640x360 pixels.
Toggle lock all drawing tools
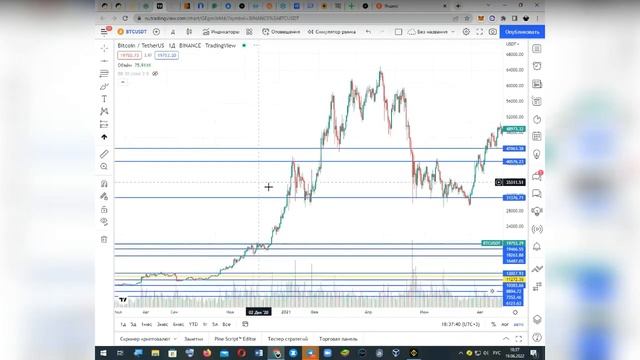click(x=104, y=209)
